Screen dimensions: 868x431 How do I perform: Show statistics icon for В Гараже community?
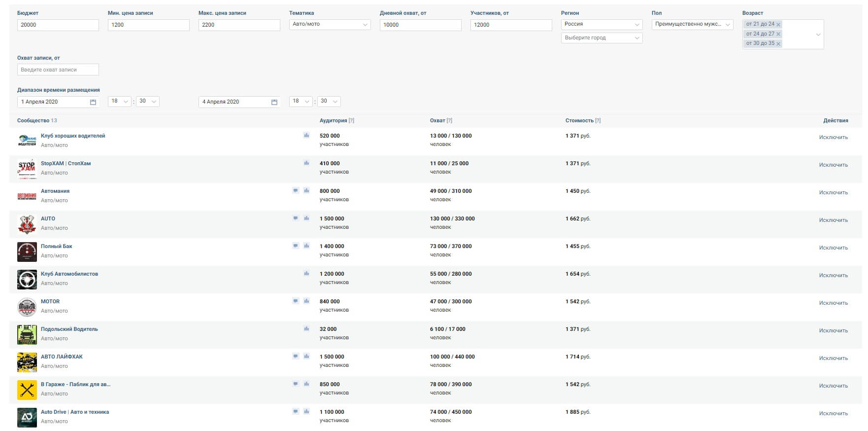click(x=306, y=384)
